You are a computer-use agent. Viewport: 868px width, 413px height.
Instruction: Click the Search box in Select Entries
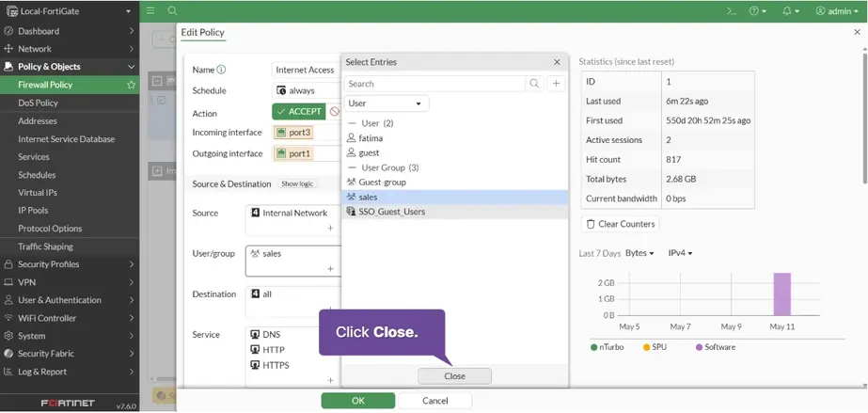click(434, 84)
